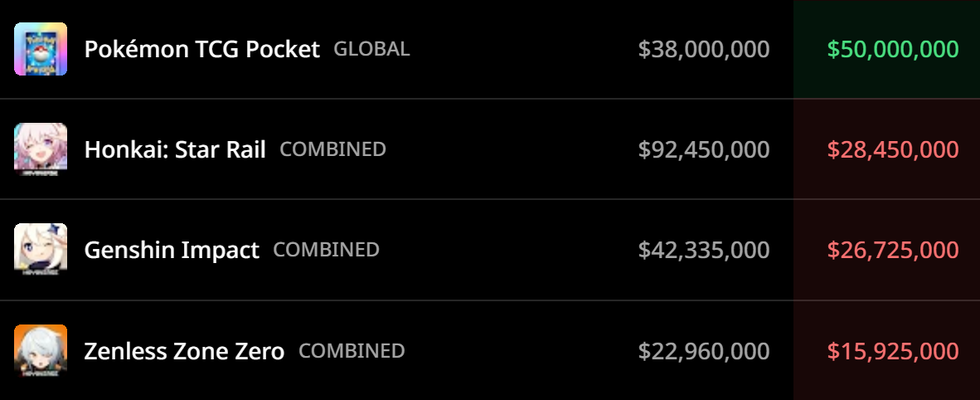Click the Honkai: Star Rail app icon

click(x=41, y=149)
